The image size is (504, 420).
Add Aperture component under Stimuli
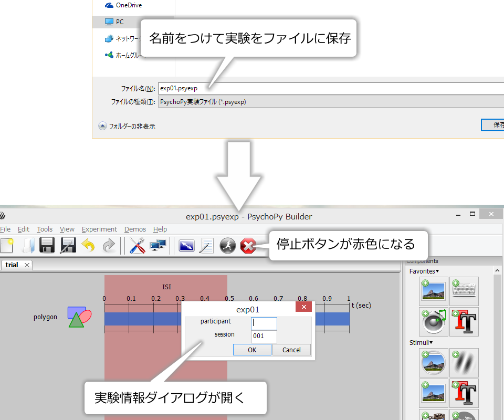(x=433, y=363)
